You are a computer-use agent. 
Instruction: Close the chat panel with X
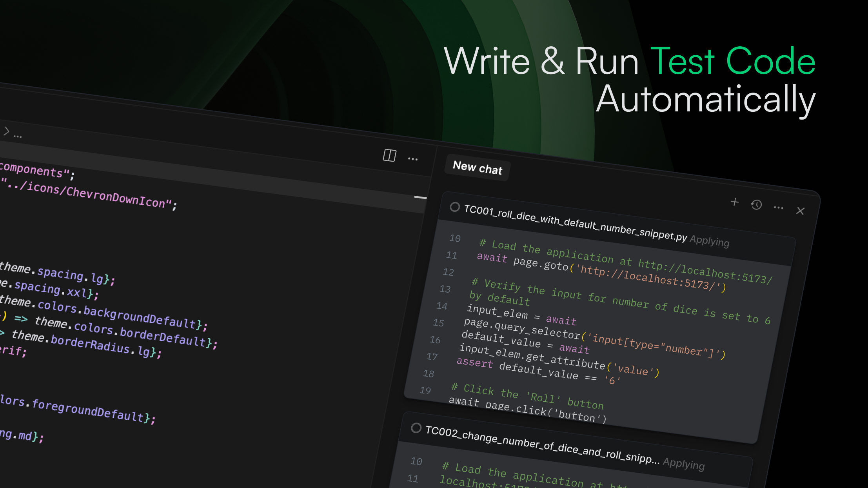tap(800, 211)
